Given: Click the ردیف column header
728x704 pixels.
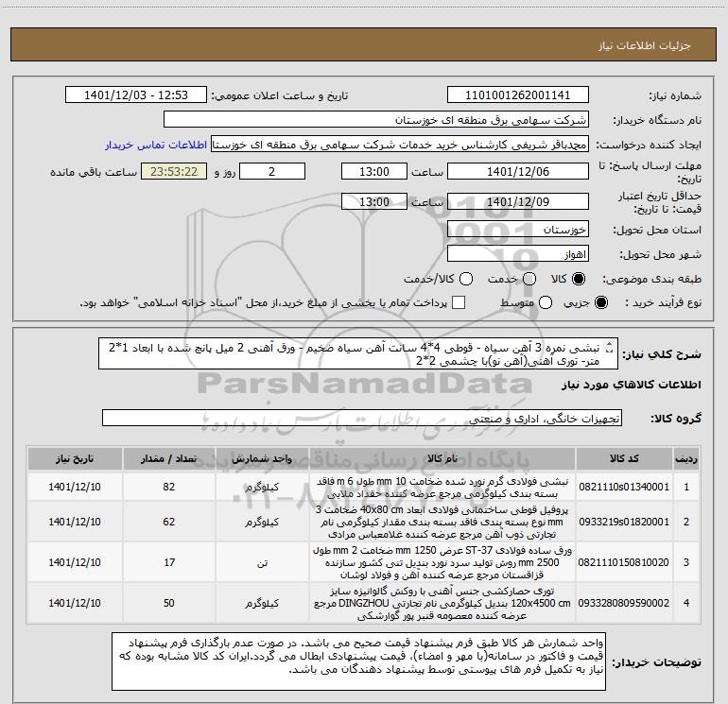Looking at the screenshot, I should click(686, 459).
